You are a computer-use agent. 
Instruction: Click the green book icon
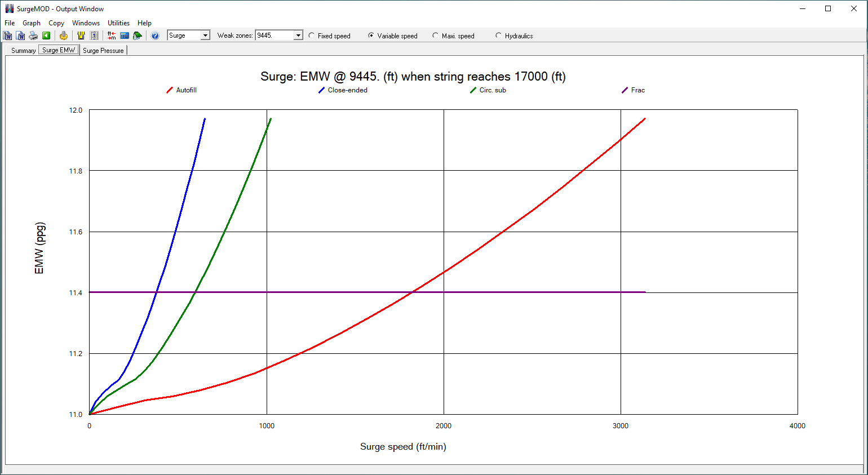coord(137,35)
